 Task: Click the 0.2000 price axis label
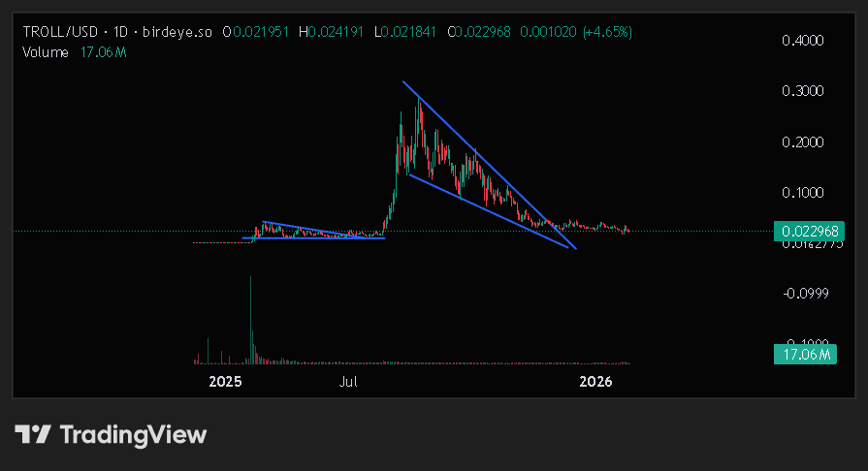(803, 142)
